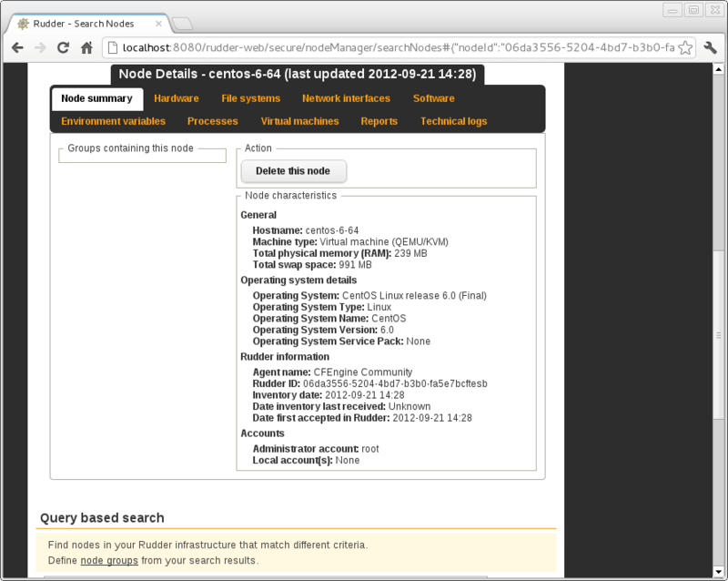Click Machine type value Virtual machine (QEMU/KVM)
The image size is (728, 581).
384,242
